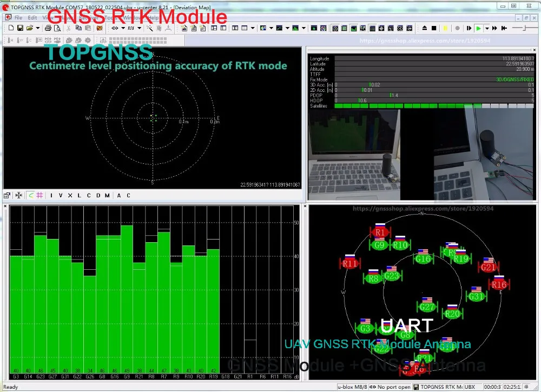This screenshot has height=392, width=541.
Task: Click the G9 signal bar in chart
Action: tap(127, 299)
